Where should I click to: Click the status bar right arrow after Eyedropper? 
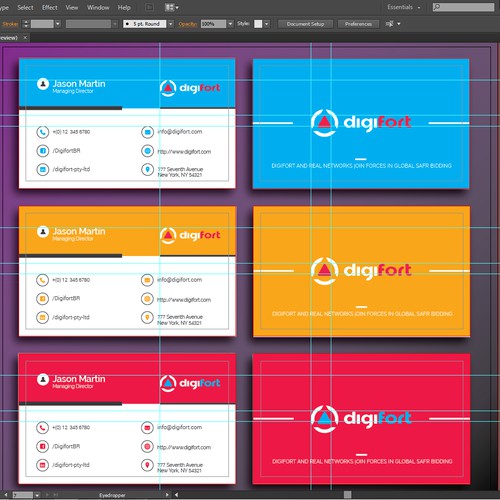(167, 495)
